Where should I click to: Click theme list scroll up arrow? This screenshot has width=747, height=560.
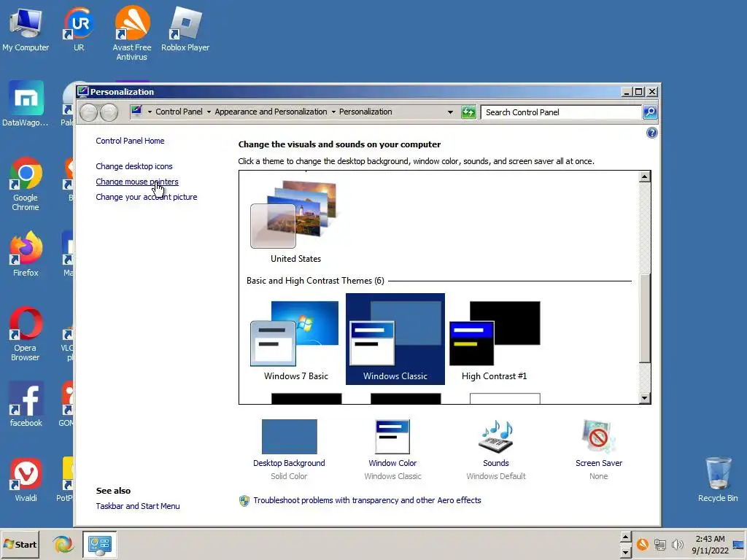645,176
